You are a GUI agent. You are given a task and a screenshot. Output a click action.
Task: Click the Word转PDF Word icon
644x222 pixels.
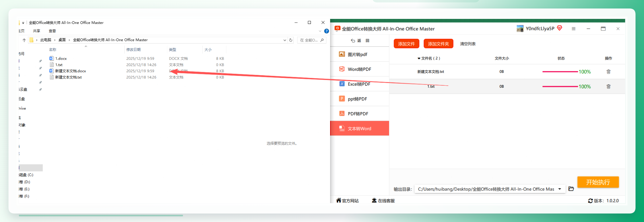click(x=342, y=69)
